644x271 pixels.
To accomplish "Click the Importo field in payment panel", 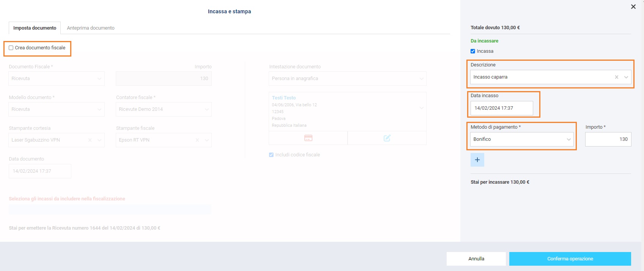I will [x=608, y=139].
